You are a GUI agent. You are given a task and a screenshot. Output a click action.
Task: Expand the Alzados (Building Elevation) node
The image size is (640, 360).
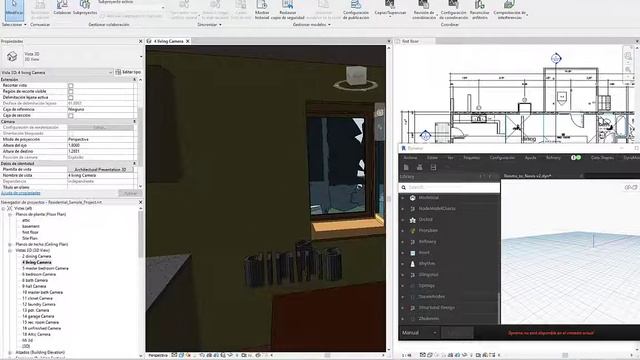pyautogui.click(x=10, y=352)
